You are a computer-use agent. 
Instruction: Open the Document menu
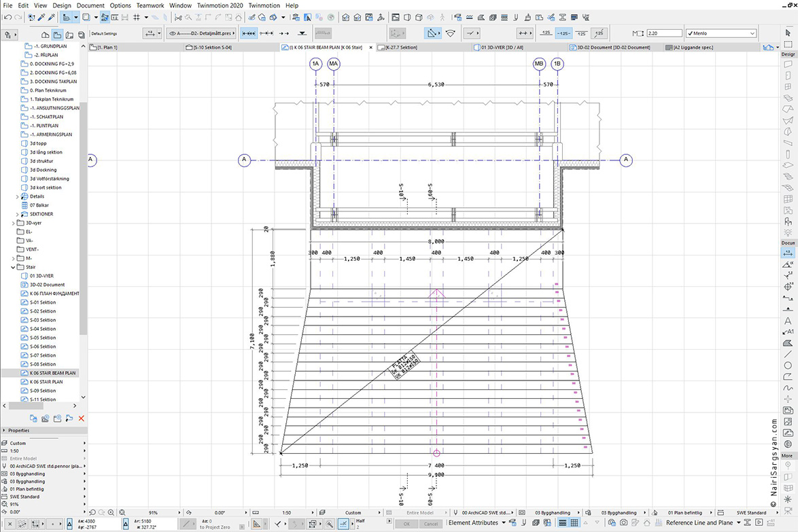coord(90,5)
